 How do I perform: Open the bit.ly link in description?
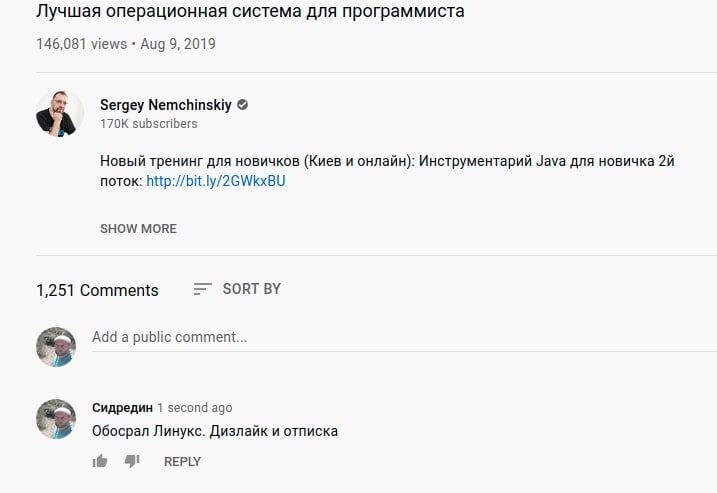pyautogui.click(x=216, y=181)
